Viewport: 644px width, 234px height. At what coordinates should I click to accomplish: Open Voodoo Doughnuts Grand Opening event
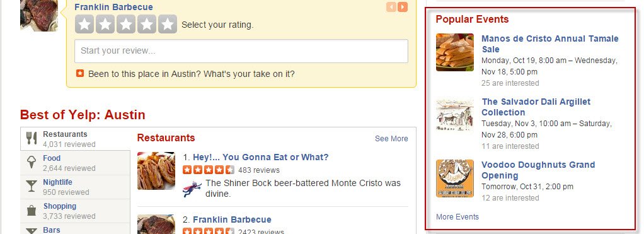(538, 170)
